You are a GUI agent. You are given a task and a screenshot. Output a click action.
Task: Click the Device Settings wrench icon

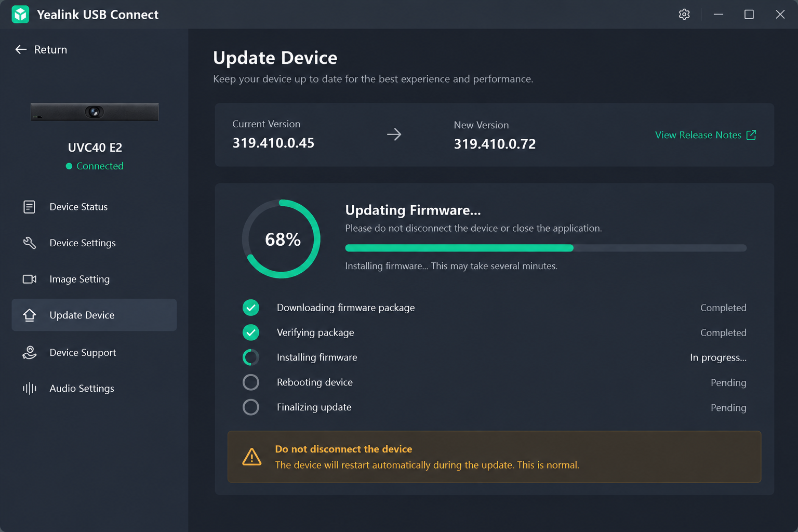point(30,243)
